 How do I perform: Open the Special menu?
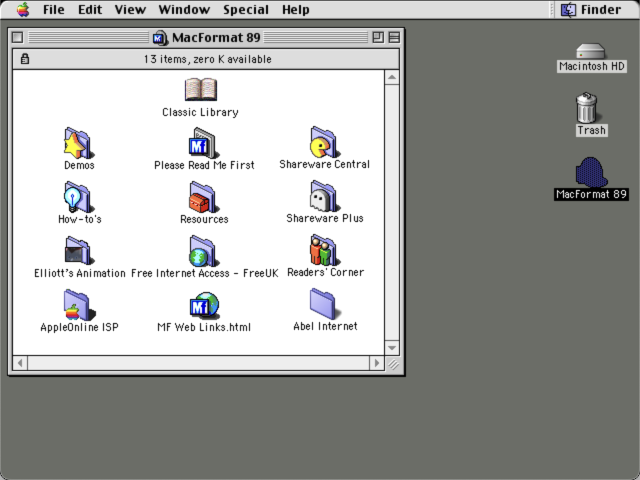point(246,9)
